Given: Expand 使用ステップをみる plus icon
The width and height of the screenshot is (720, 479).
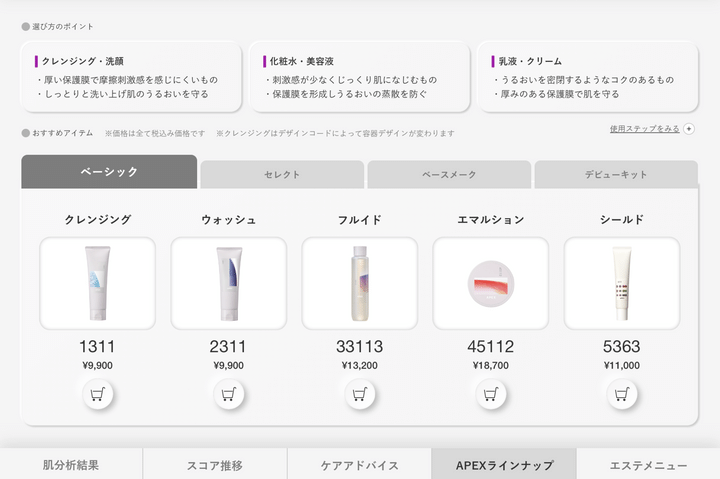Looking at the screenshot, I should coord(689,129).
